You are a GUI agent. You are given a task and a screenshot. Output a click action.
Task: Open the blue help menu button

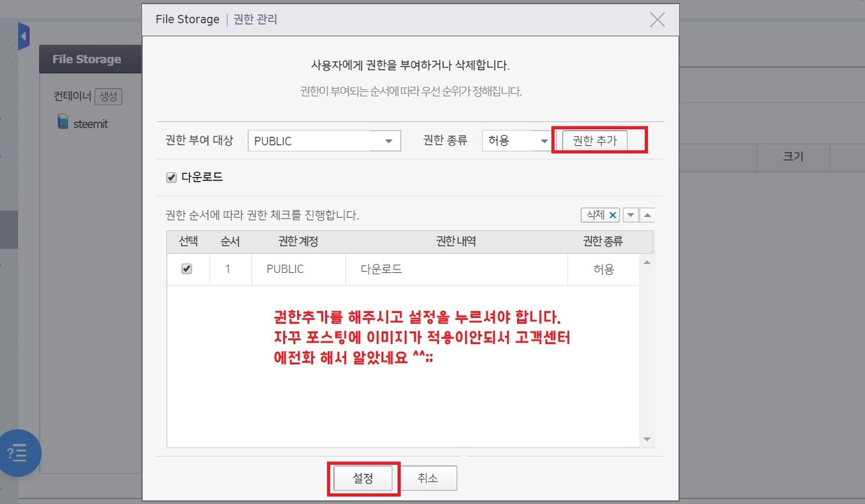tap(18, 453)
